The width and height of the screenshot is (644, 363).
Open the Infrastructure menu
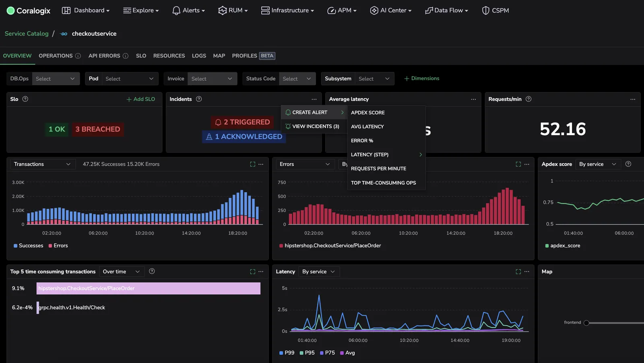pos(287,10)
